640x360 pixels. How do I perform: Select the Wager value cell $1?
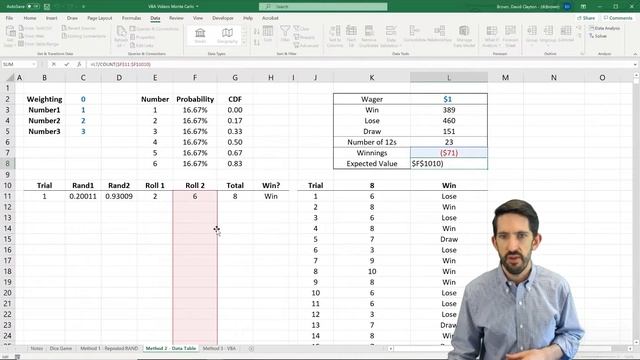[x=449, y=99]
